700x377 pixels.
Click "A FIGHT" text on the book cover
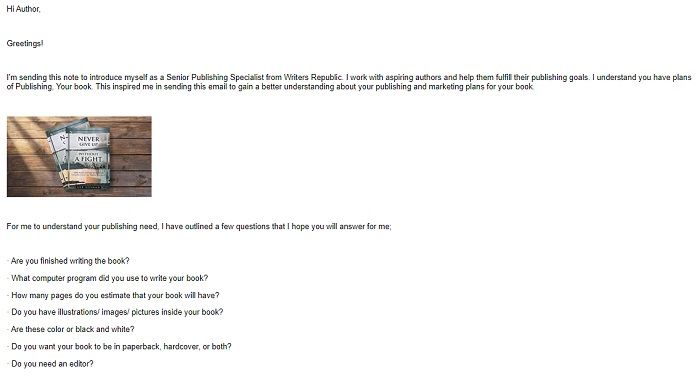click(x=88, y=159)
